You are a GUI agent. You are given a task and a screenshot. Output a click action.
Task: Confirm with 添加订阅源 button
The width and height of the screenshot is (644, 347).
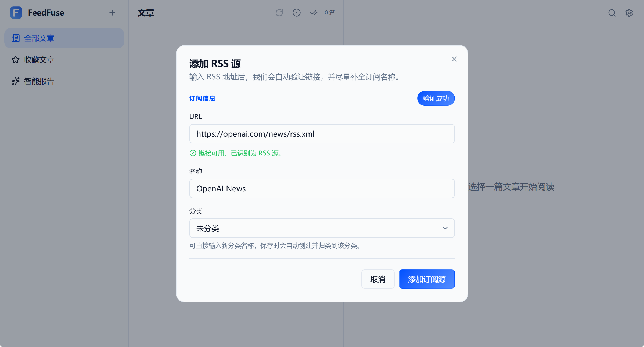[427, 279]
